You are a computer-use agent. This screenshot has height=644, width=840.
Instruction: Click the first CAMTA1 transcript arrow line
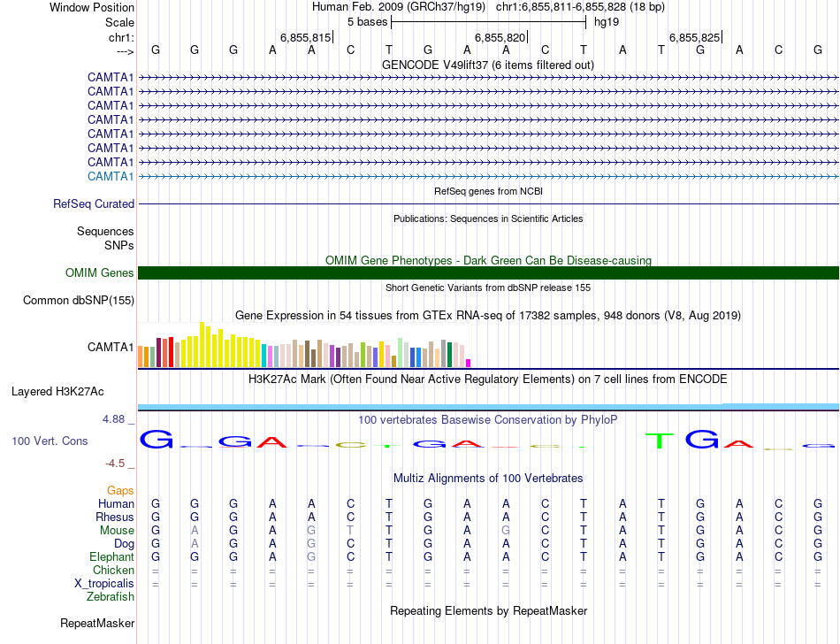pyautogui.click(x=488, y=77)
